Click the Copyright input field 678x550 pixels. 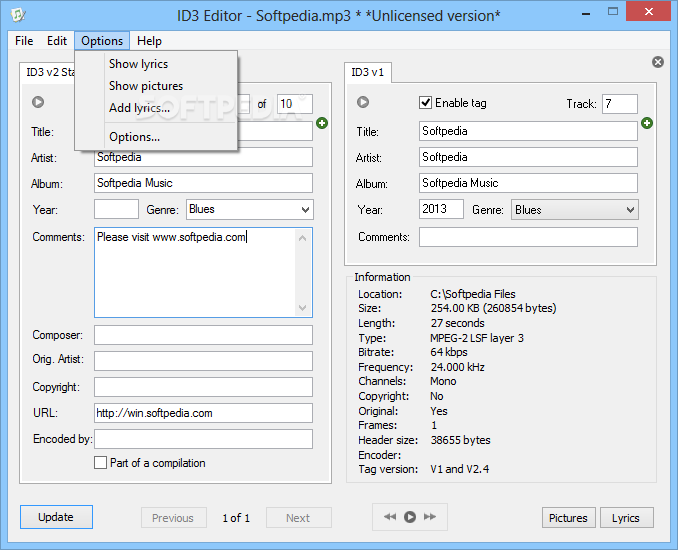click(203, 387)
